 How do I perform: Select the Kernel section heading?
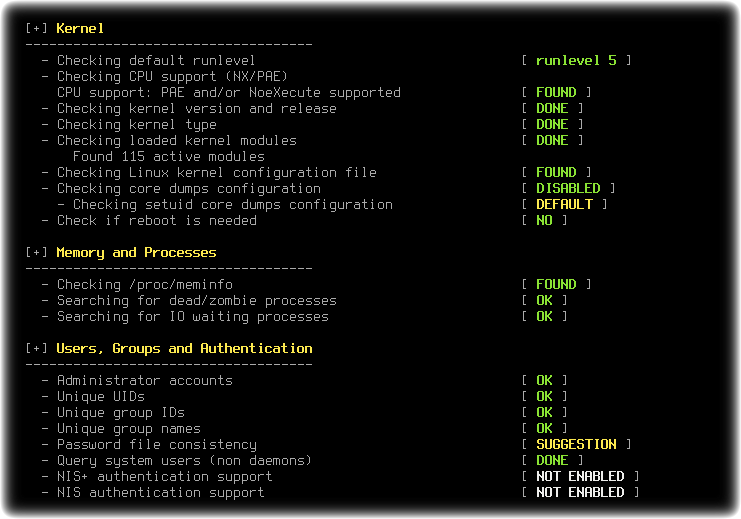coord(80,28)
